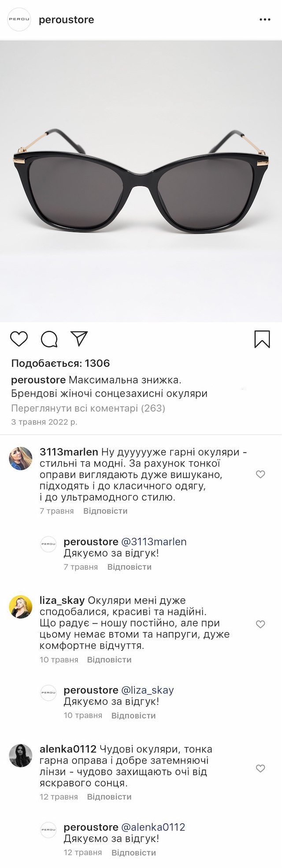282x868 pixels.
Task: Like liza_skay's comment with heart
Action: tap(260, 624)
